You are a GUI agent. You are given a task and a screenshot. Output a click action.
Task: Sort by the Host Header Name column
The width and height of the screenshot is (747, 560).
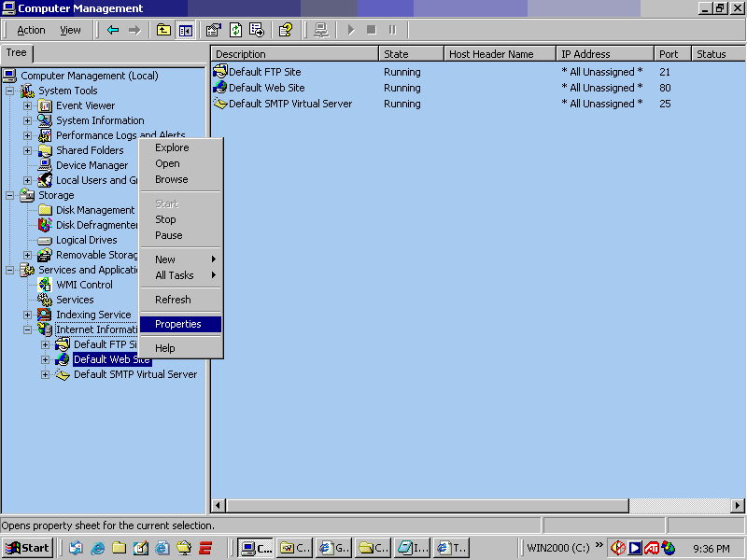pos(500,54)
